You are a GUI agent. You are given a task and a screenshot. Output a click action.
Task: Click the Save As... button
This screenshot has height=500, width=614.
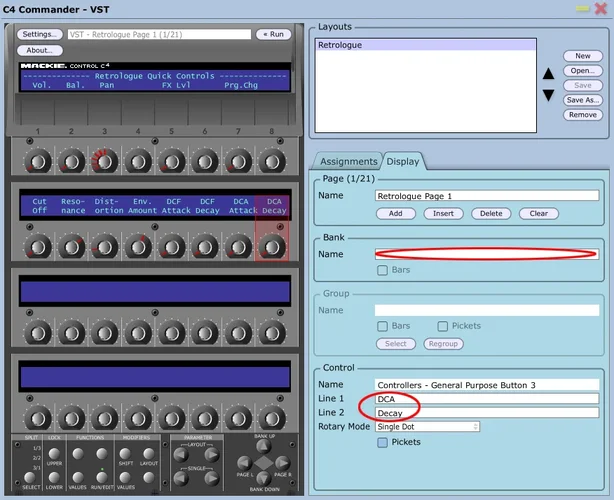coord(583,100)
